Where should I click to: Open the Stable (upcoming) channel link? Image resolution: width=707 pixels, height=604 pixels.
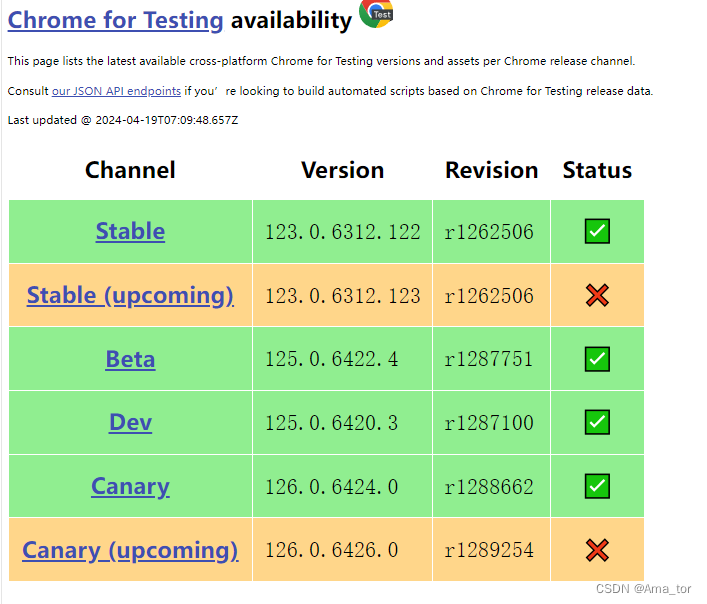[x=130, y=295]
